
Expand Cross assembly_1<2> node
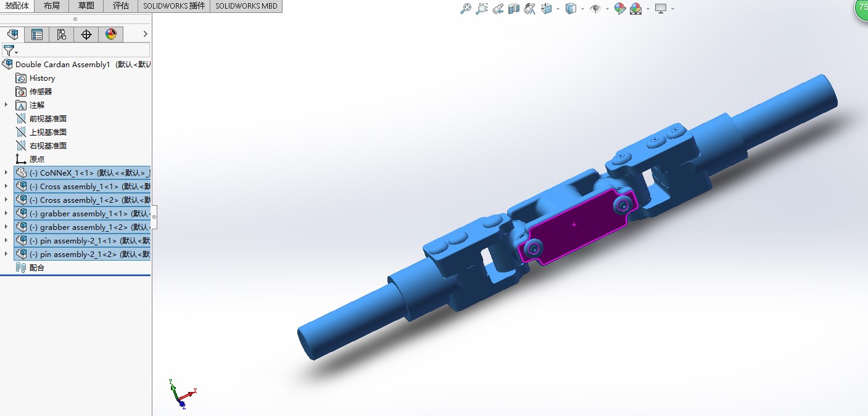6,200
